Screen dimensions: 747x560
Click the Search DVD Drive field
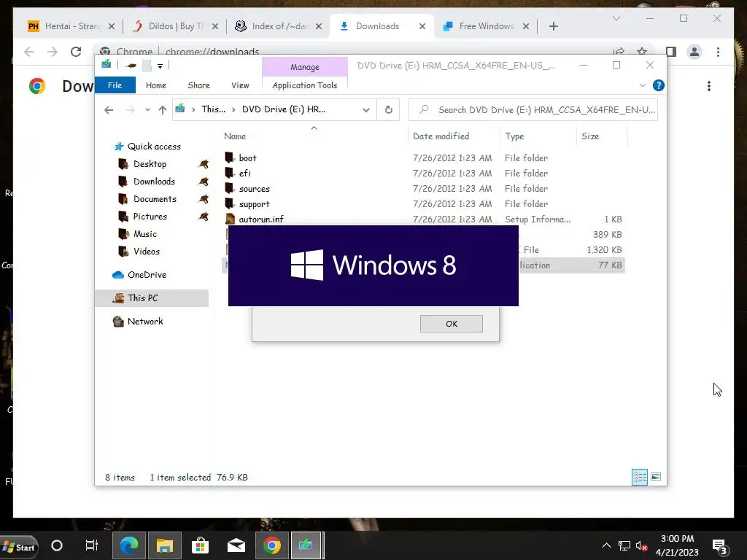pos(533,110)
